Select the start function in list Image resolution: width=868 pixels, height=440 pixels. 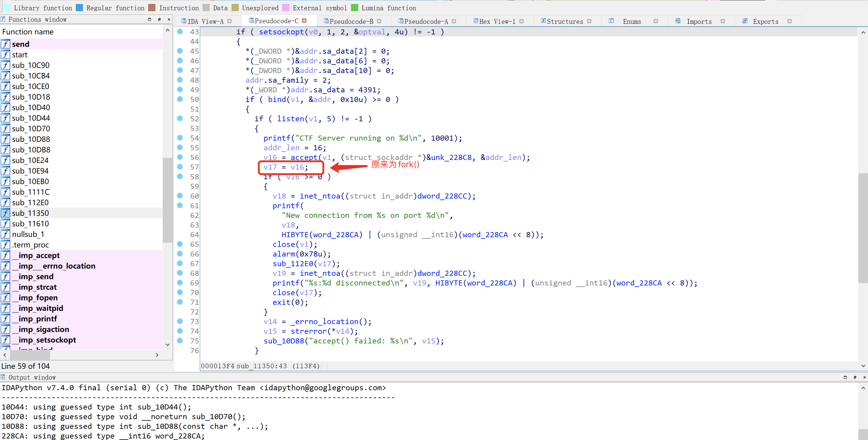81,55
